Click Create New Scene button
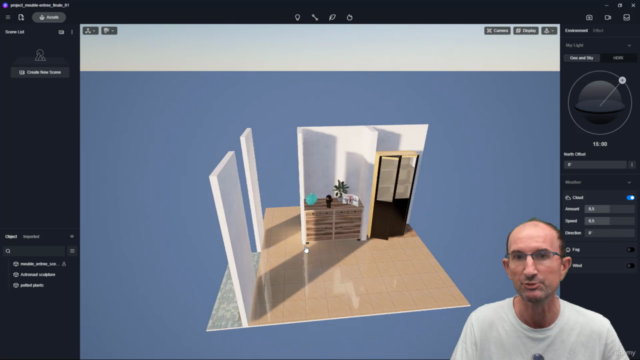This screenshot has height=360, width=640. pos(40,72)
